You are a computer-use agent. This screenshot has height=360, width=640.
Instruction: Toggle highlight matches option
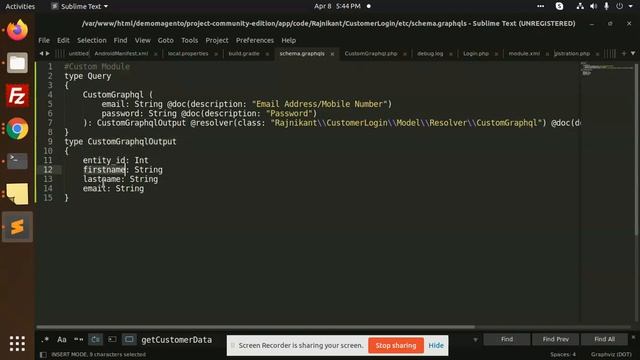129,340
